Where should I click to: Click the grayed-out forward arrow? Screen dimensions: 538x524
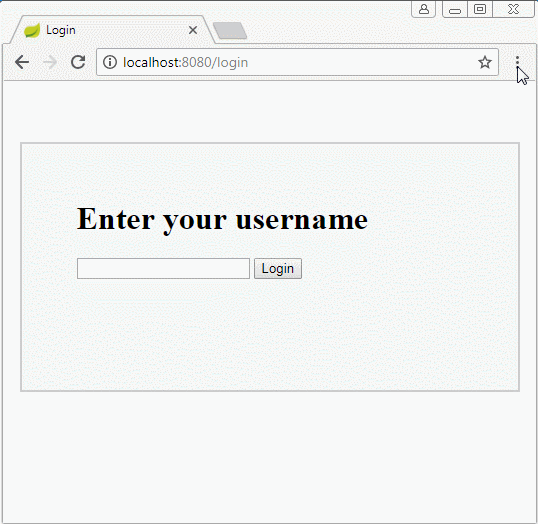click(x=50, y=62)
